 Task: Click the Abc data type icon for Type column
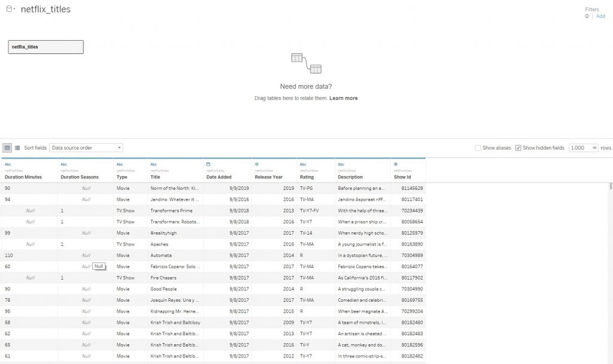[x=120, y=164]
